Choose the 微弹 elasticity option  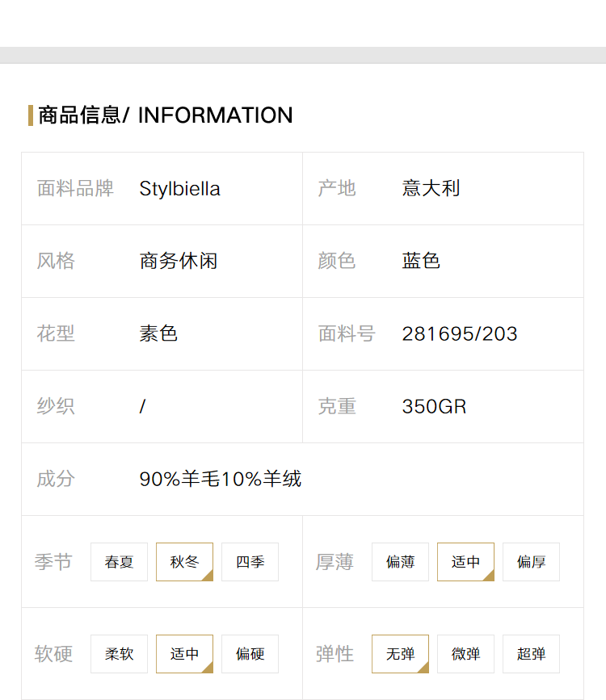[465, 653]
